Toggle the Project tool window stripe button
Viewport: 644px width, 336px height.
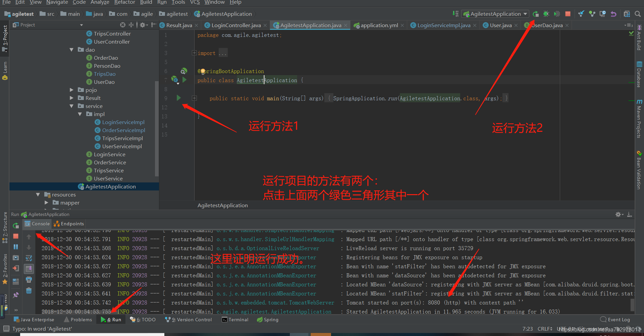(5, 38)
